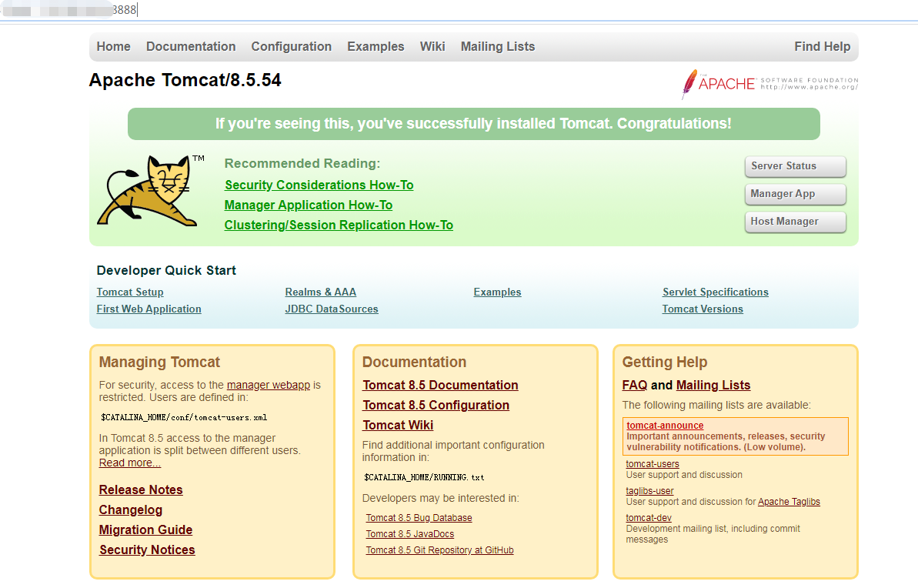Image resolution: width=918 pixels, height=588 pixels.
Task: Open Tomcat 8.5 Documentation link
Action: 440,385
